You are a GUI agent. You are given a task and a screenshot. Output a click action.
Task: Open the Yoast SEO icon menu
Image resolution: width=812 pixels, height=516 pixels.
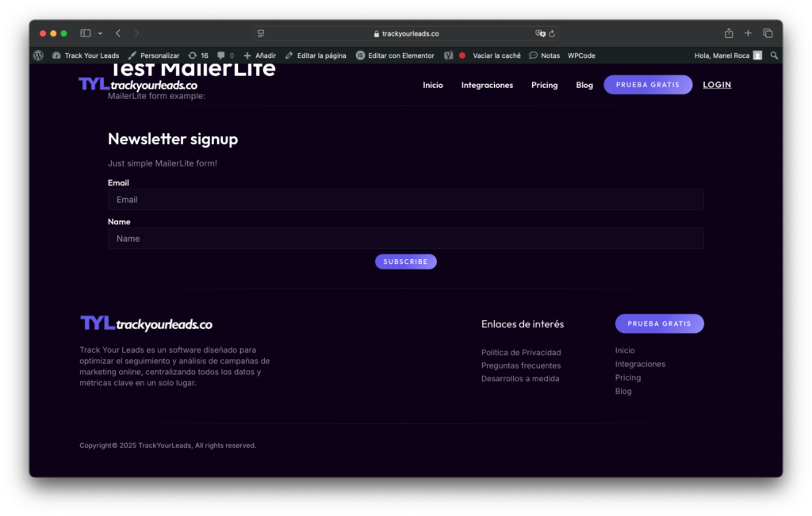click(449, 55)
